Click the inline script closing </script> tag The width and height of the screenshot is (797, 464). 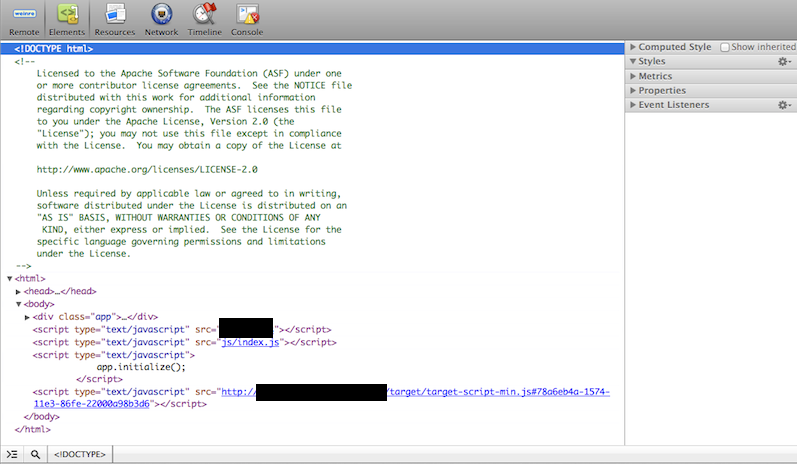[x=99, y=379]
